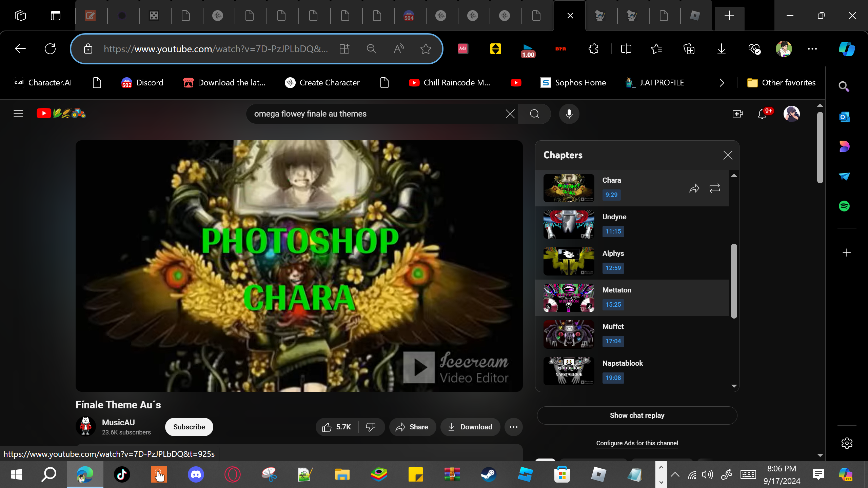Open the more actions ellipsis under the video
The width and height of the screenshot is (868, 488).
[x=513, y=427]
